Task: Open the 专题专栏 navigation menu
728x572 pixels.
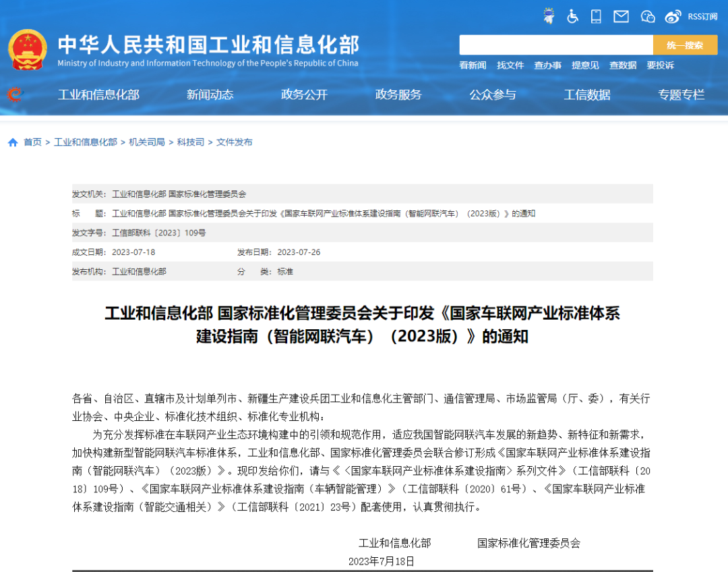Action: (x=681, y=95)
